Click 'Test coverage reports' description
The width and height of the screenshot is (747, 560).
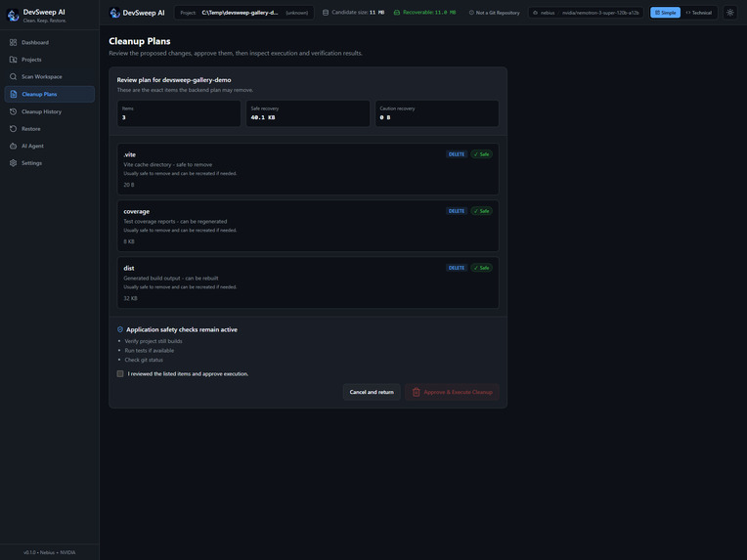(175, 222)
